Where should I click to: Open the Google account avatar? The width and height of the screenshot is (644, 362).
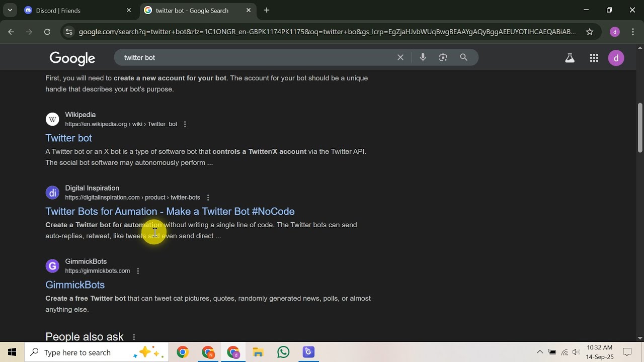[x=616, y=58]
